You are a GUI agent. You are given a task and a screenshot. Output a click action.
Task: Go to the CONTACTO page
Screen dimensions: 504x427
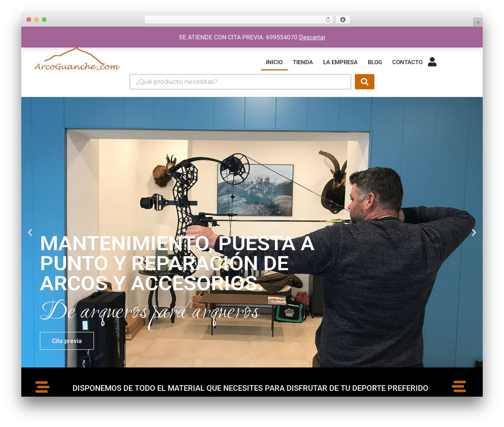tap(407, 62)
